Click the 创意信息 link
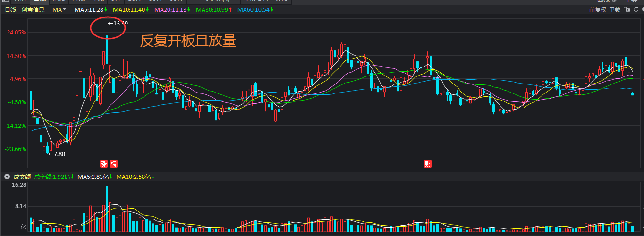This screenshot has width=644, height=236. click(x=33, y=9)
